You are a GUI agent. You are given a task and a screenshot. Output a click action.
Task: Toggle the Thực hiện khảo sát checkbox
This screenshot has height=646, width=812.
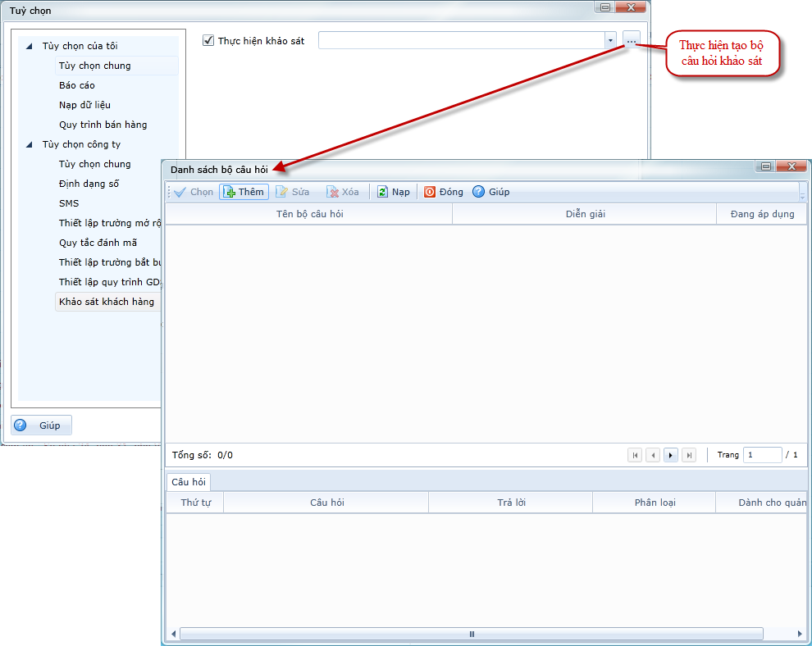point(208,40)
